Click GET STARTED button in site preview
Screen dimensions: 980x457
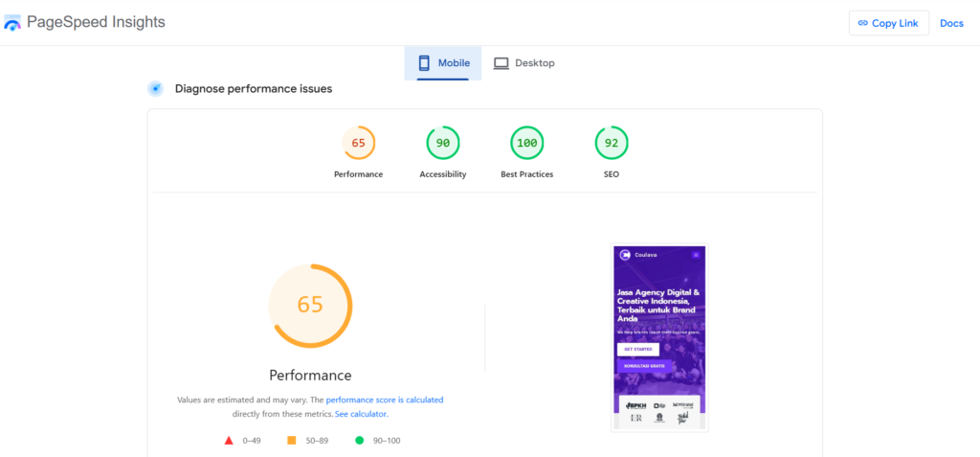638,350
